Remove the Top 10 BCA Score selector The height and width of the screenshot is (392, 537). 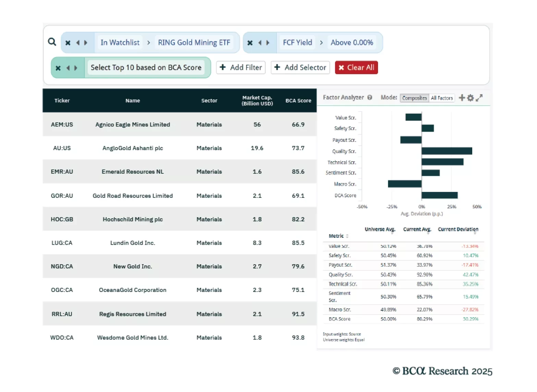click(58, 68)
